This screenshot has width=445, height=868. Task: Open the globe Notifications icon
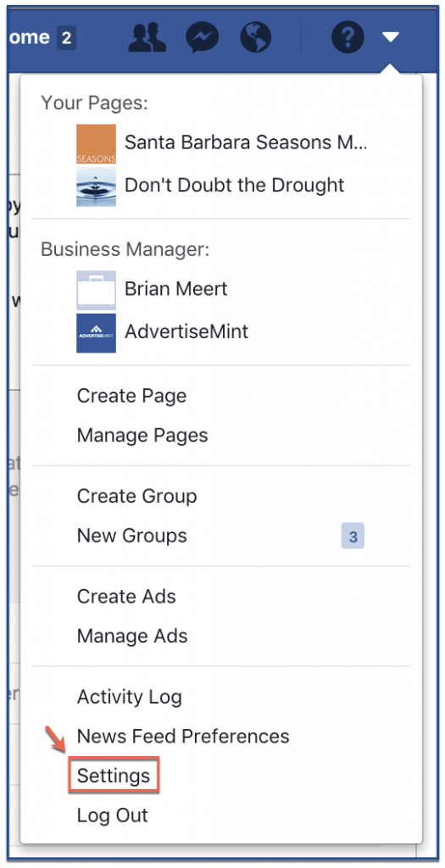[x=256, y=37]
